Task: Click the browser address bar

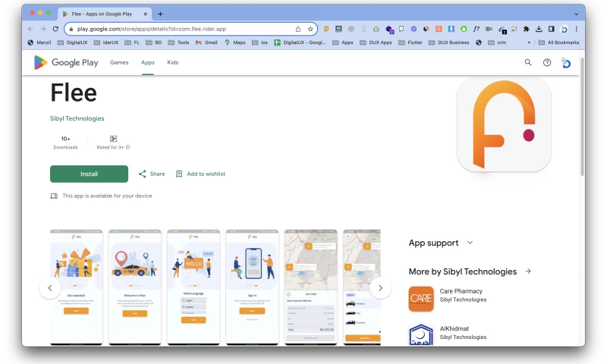Action: coord(182,29)
